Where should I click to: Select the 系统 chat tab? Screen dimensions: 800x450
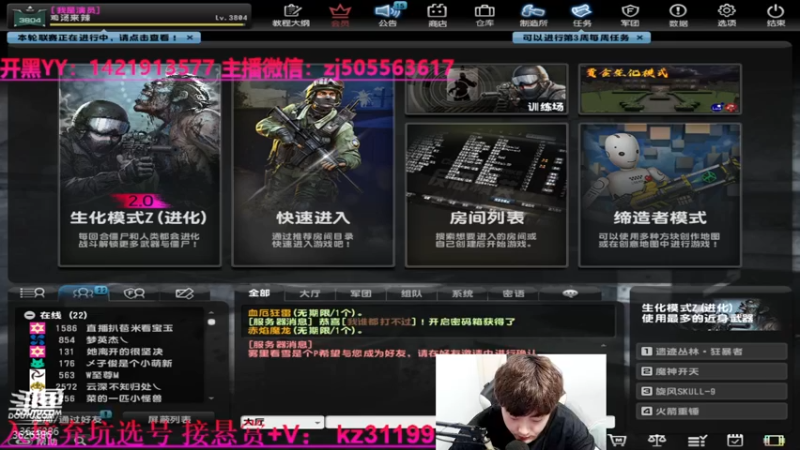click(x=462, y=293)
